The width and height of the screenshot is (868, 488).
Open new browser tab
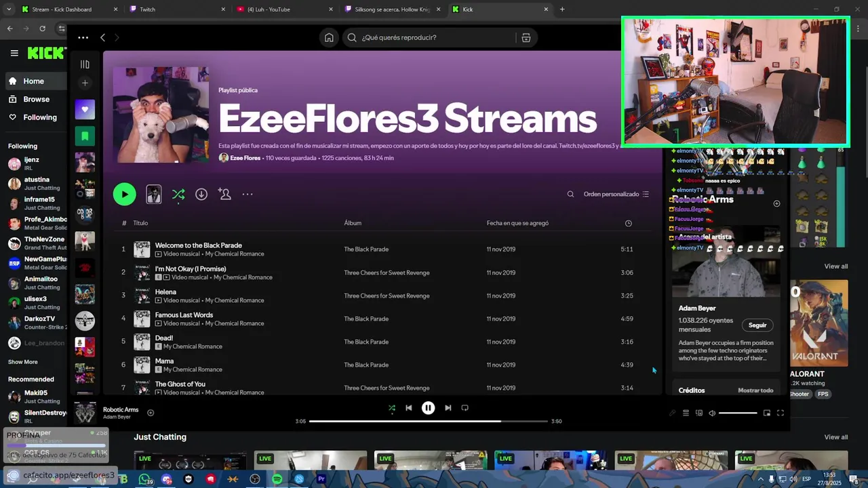[x=562, y=9]
